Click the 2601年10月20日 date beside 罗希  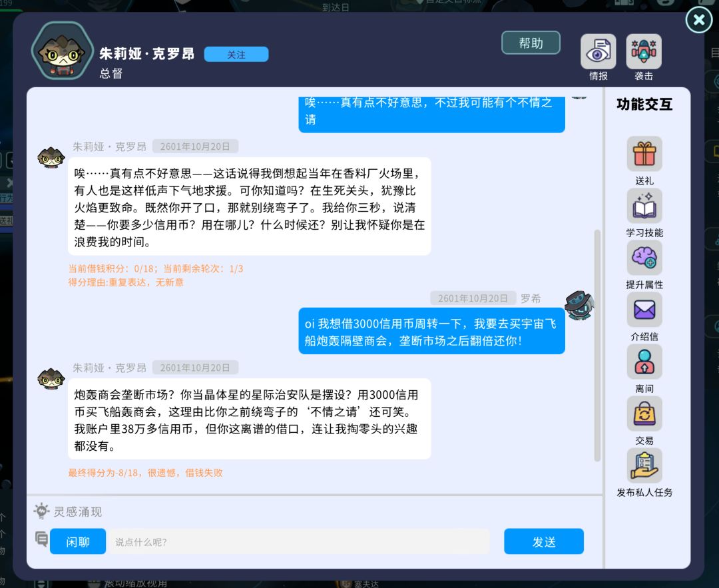click(473, 298)
